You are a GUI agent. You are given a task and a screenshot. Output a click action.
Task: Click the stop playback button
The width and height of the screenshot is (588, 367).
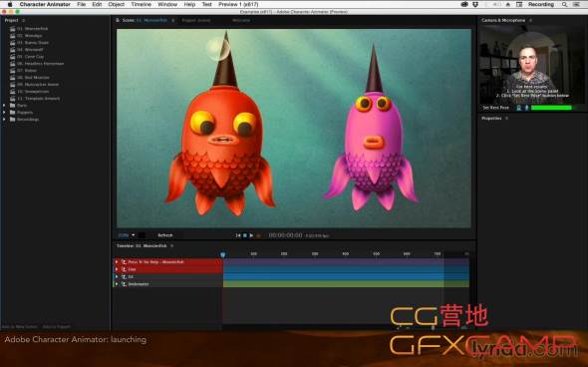pyautogui.click(x=245, y=235)
